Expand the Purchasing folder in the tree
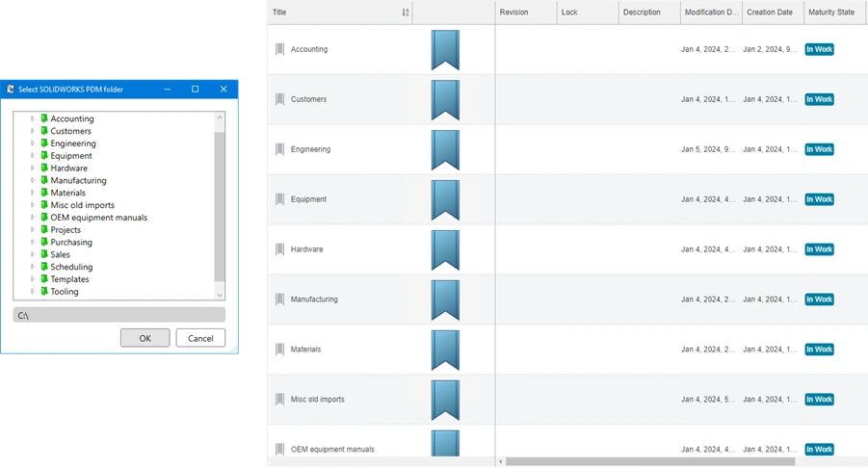The width and height of the screenshot is (868, 468). tap(32, 242)
